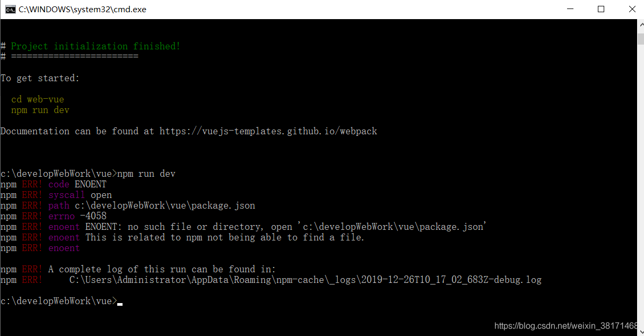Screen dimensions: 644x336
Task: Click the debug.log file path line
Action: [x=306, y=280]
